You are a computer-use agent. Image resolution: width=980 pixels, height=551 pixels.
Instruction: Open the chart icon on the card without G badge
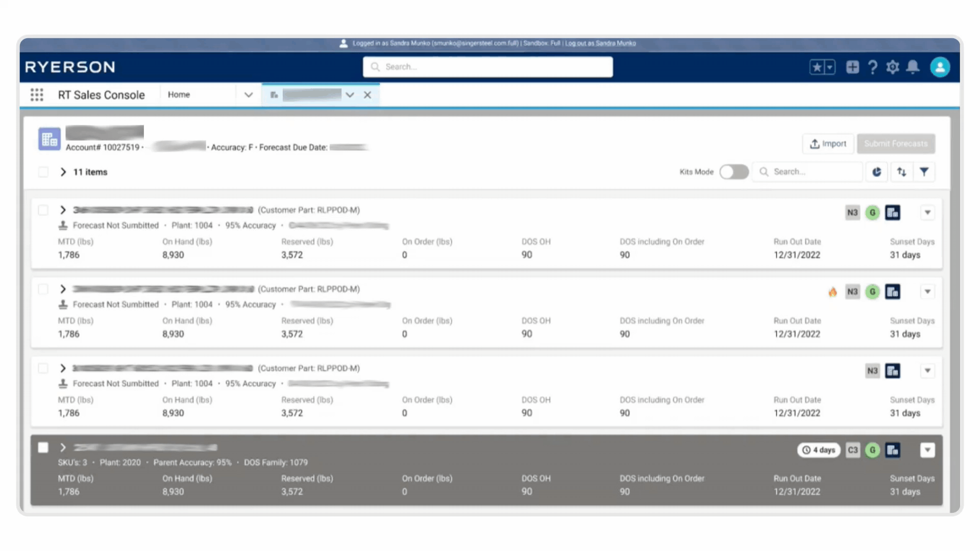pos(892,371)
